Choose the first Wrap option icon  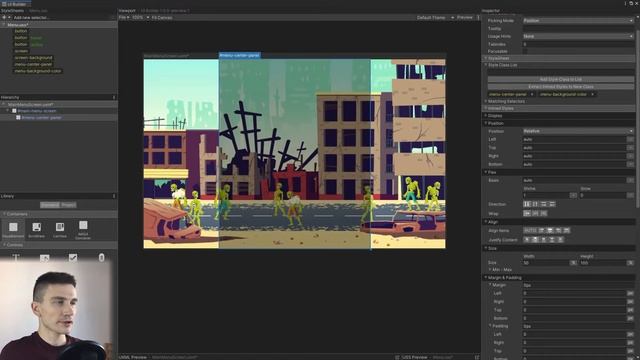click(527, 213)
